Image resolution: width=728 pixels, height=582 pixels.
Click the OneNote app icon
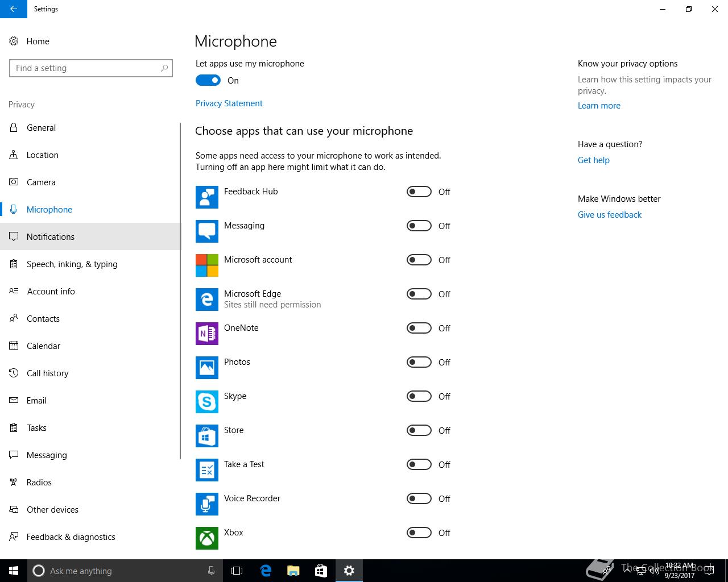coord(206,334)
